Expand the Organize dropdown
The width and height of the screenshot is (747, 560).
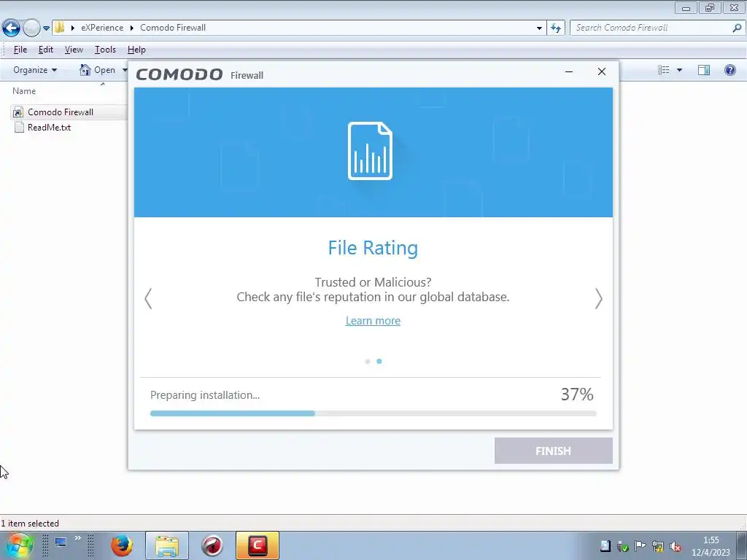tap(35, 70)
